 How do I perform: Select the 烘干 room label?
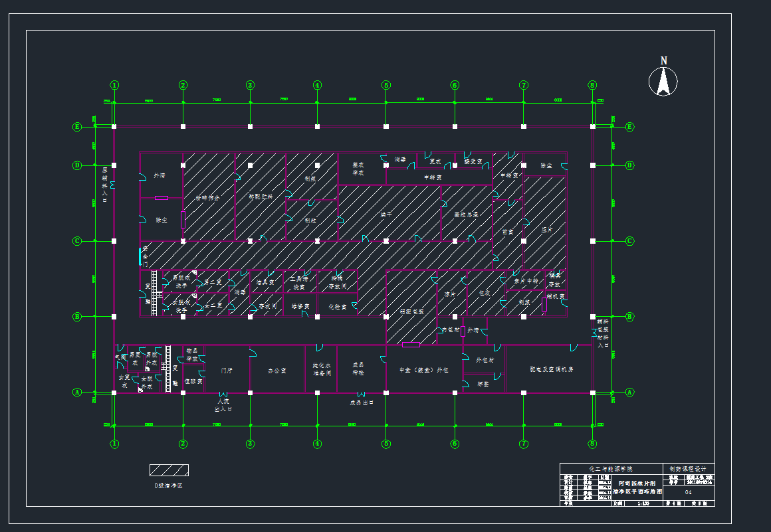click(x=385, y=215)
